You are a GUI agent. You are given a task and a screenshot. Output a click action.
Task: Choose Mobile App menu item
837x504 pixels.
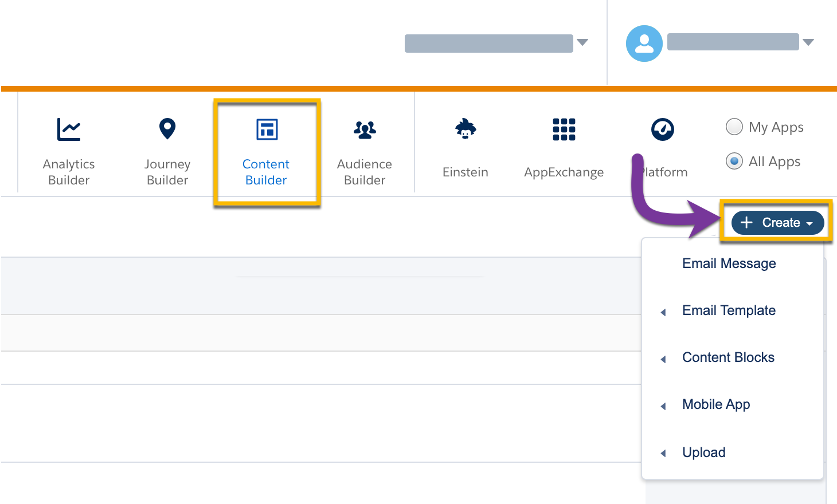[716, 404]
